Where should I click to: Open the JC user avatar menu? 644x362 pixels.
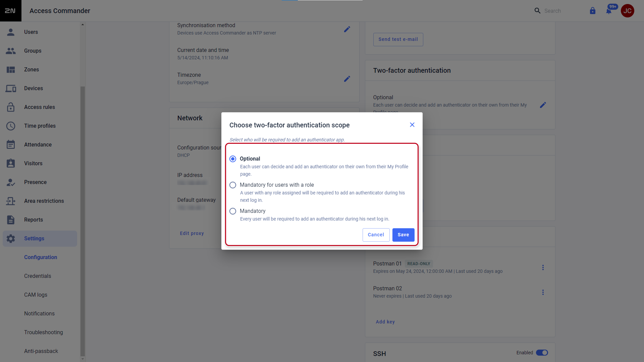point(627,11)
